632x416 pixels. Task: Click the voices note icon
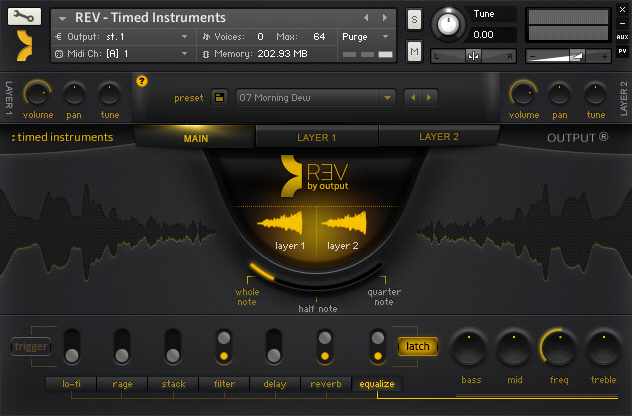[x=206, y=37]
